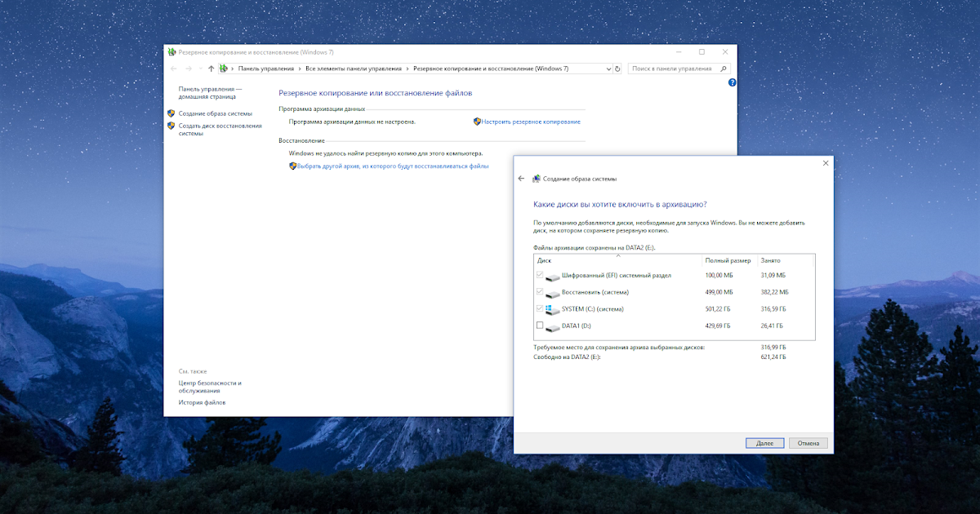Select row text Шифрованный (EFI) системный раздел
This screenshot has width=980, height=514.
617,276
